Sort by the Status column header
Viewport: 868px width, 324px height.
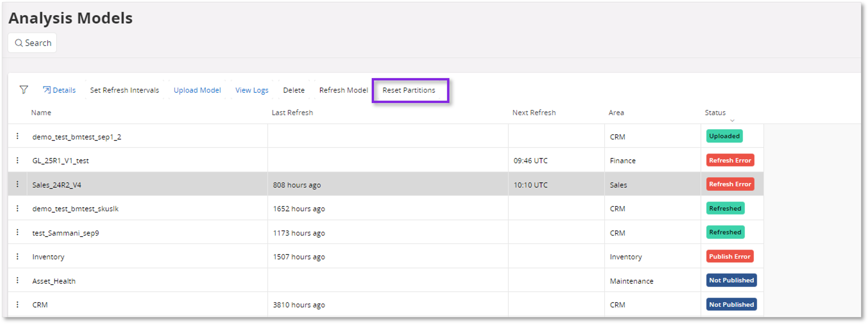click(715, 113)
